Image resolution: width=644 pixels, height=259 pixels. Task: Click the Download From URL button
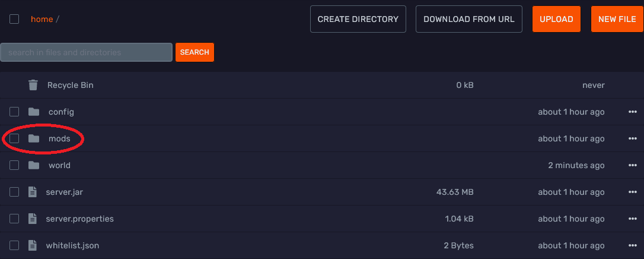[x=469, y=19]
